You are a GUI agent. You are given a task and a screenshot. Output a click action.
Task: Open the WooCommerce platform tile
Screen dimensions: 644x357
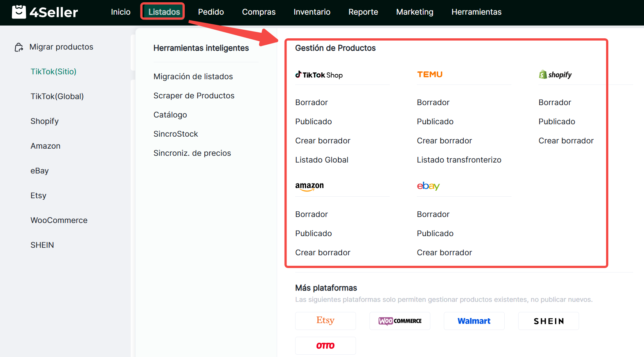pyautogui.click(x=400, y=321)
